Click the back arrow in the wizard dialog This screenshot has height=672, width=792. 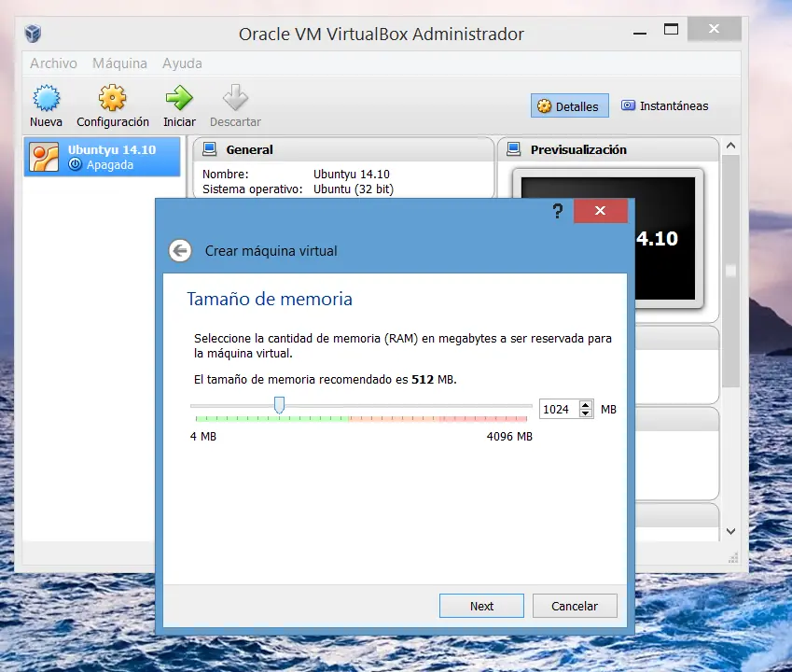180,251
